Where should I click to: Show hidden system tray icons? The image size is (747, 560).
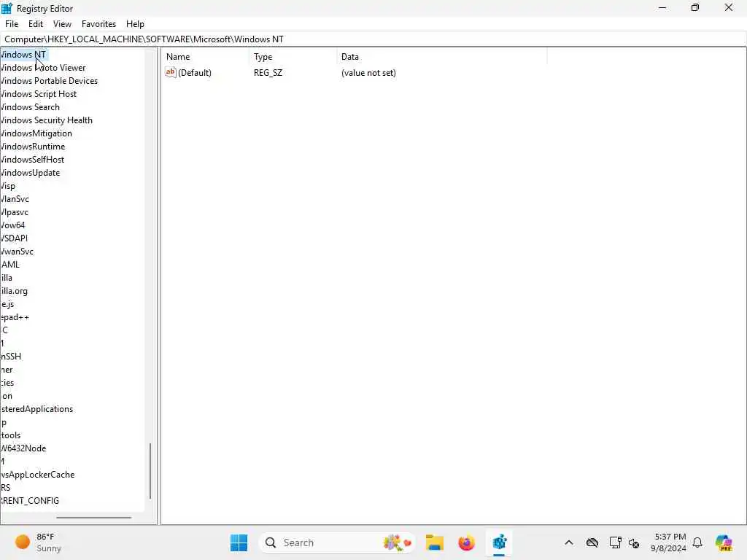click(569, 542)
